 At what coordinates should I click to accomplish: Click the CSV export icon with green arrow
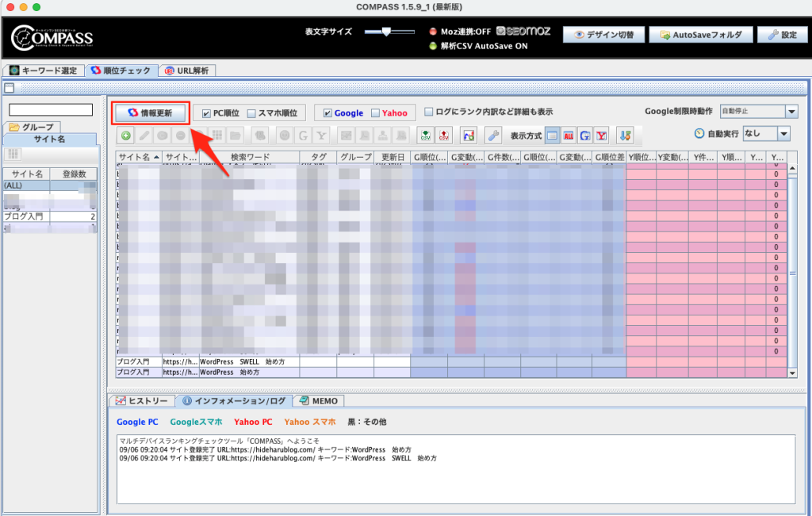426,136
